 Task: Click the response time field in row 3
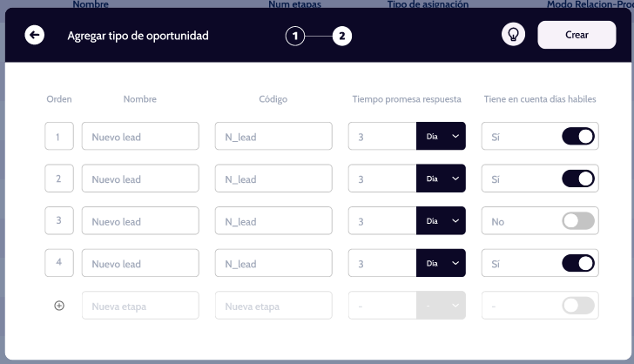382,221
